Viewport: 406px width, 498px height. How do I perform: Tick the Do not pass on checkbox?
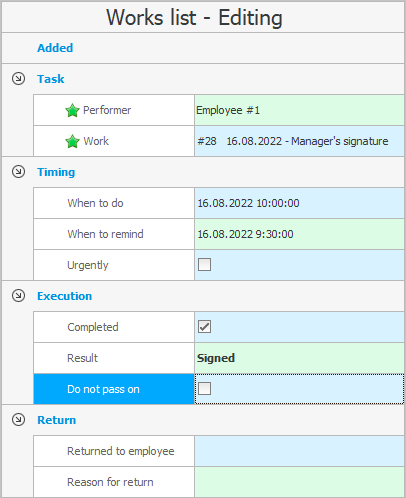[204, 389]
